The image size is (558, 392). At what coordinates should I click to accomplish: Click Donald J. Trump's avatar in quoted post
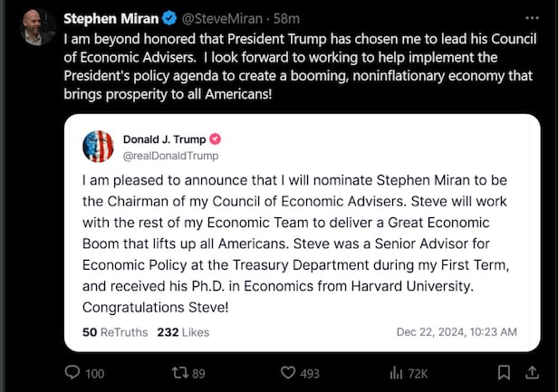point(98,146)
